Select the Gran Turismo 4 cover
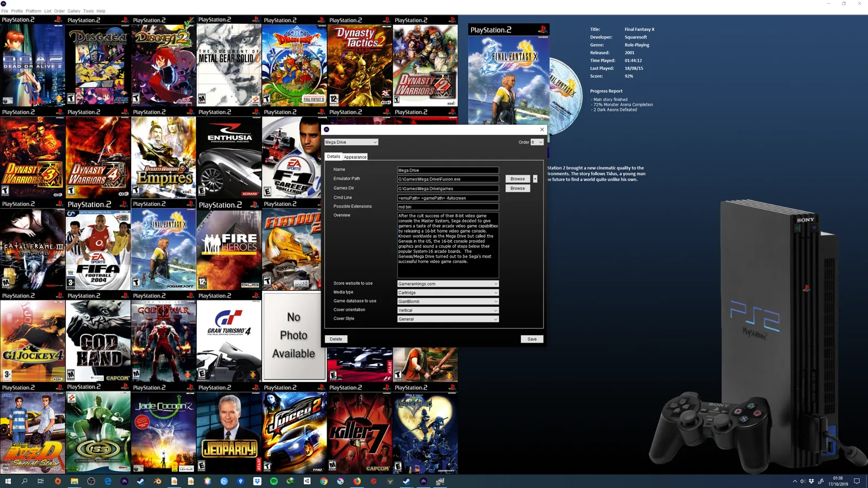868x488 pixels. (229, 337)
